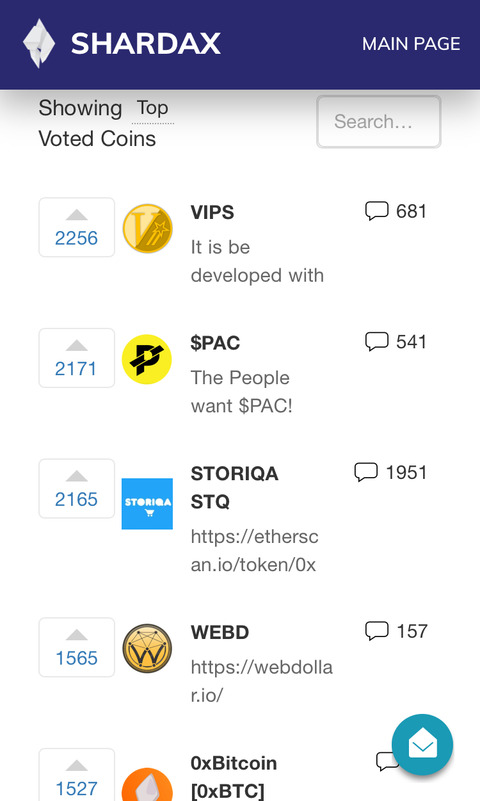Upvote STORIQA with 2165 votes
Image resolution: width=480 pixels, height=801 pixels.
77,489
